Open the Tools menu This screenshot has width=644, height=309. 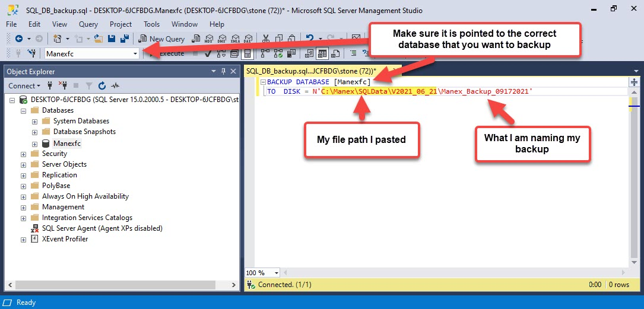[x=151, y=24]
